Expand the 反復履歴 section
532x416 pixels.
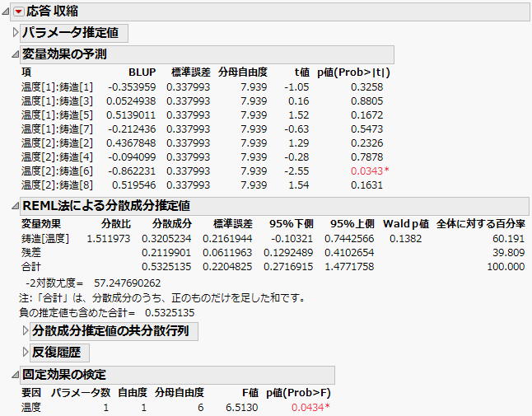(25, 353)
